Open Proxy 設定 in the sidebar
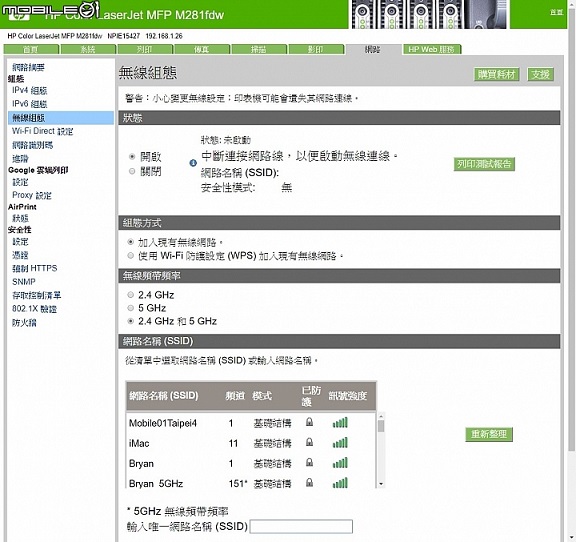Image resolution: width=576 pixels, height=542 pixels. (32, 195)
